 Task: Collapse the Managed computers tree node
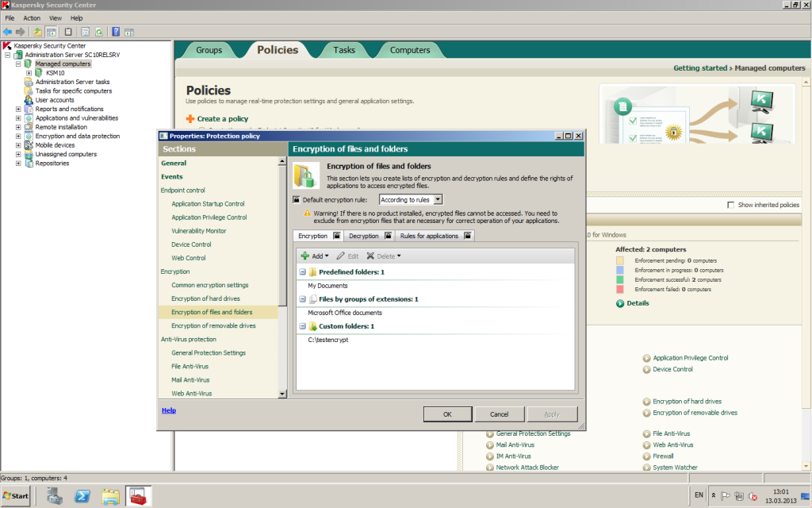[18, 63]
